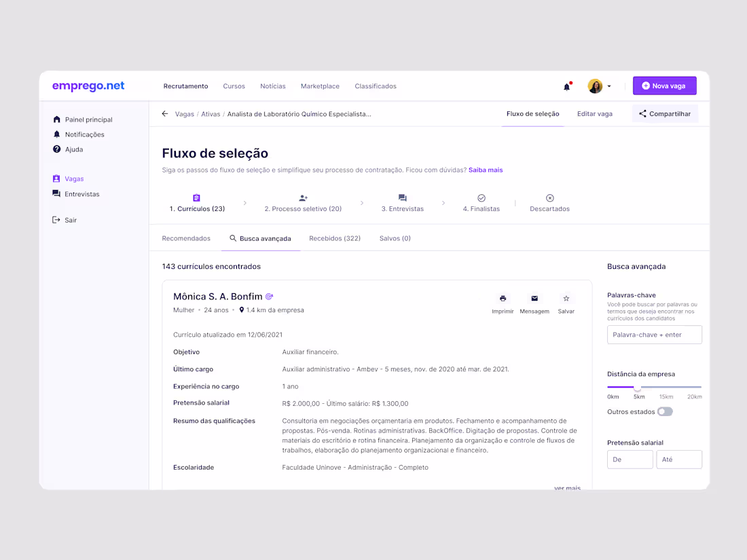Open the Painel principal home icon
The width and height of the screenshot is (747, 560).
pyautogui.click(x=56, y=119)
